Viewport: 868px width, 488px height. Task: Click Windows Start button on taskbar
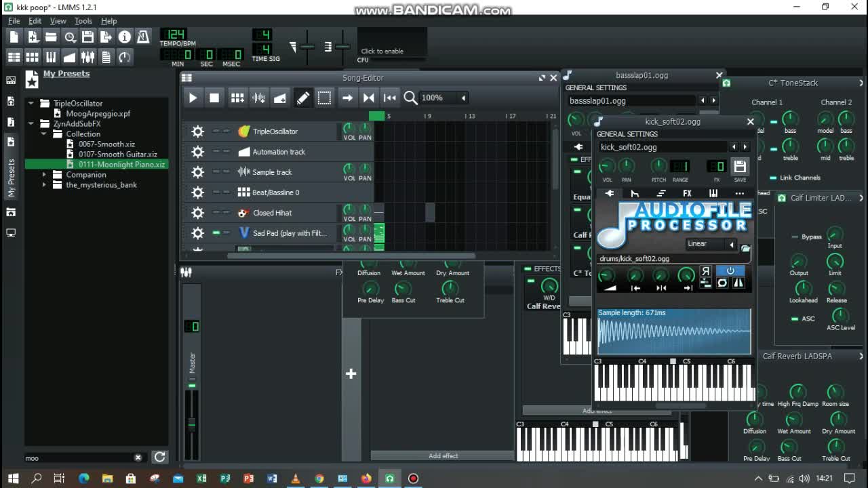(14, 479)
